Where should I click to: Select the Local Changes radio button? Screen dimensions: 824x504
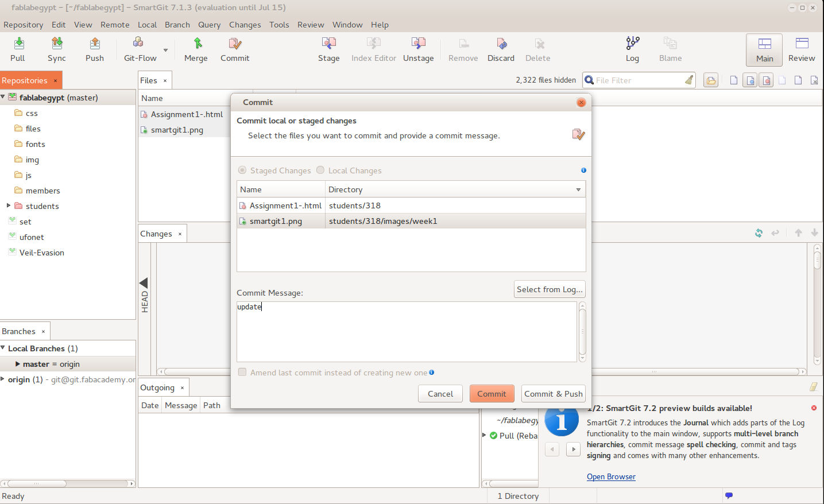pos(320,170)
